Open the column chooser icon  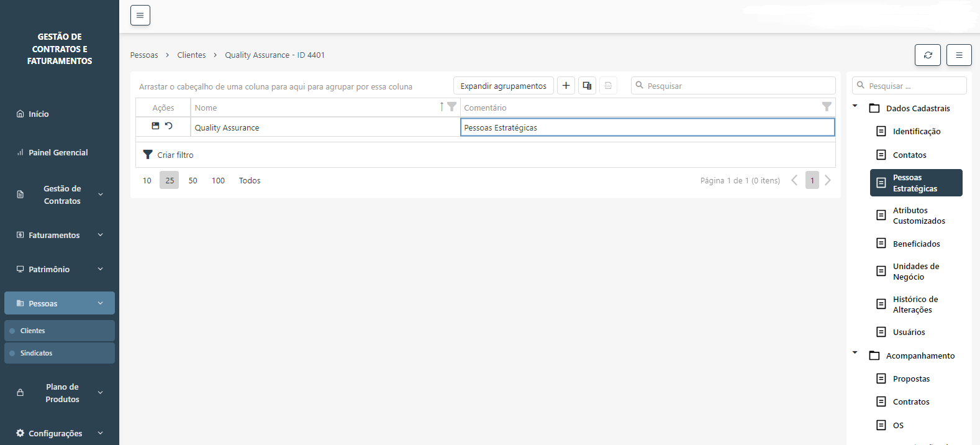pyautogui.click(x=587, y=86)
